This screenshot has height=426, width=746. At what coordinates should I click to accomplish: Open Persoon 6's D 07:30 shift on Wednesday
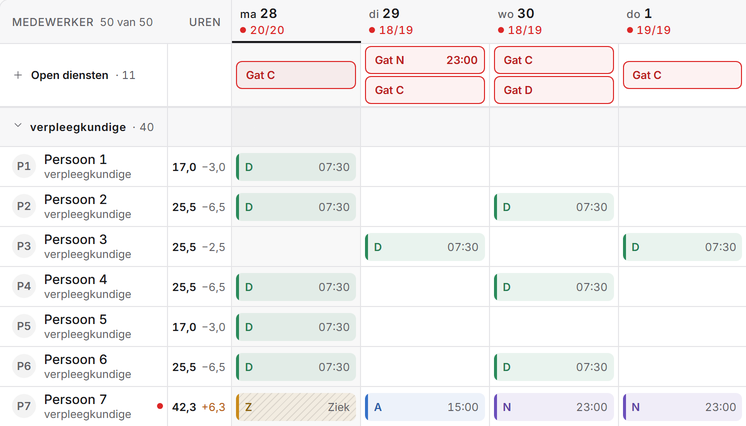[554, 367]
